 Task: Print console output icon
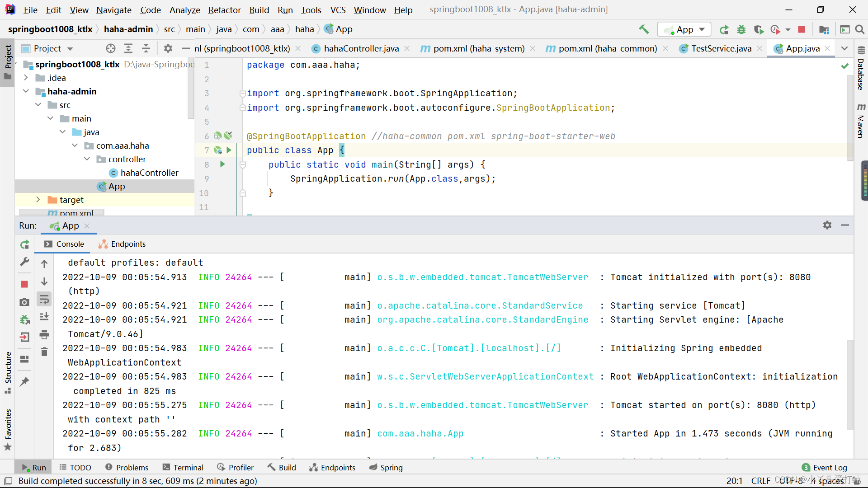(x=44, y=334)
